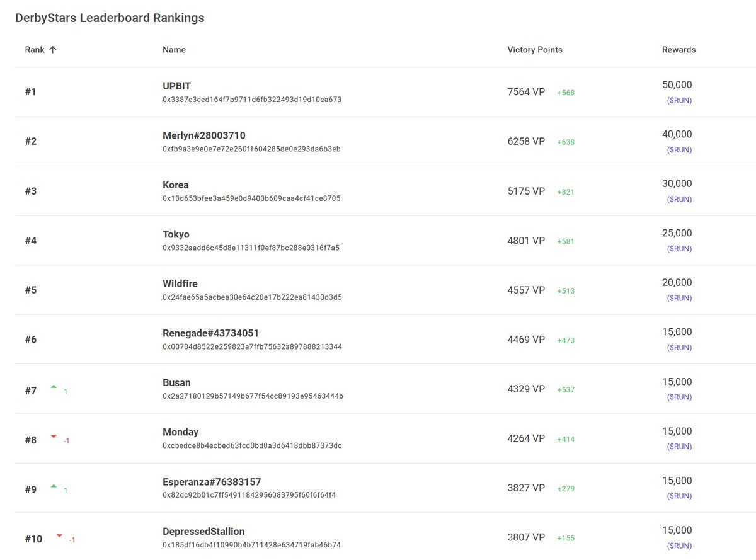Click the green up arrow beside rank #9

54,486
